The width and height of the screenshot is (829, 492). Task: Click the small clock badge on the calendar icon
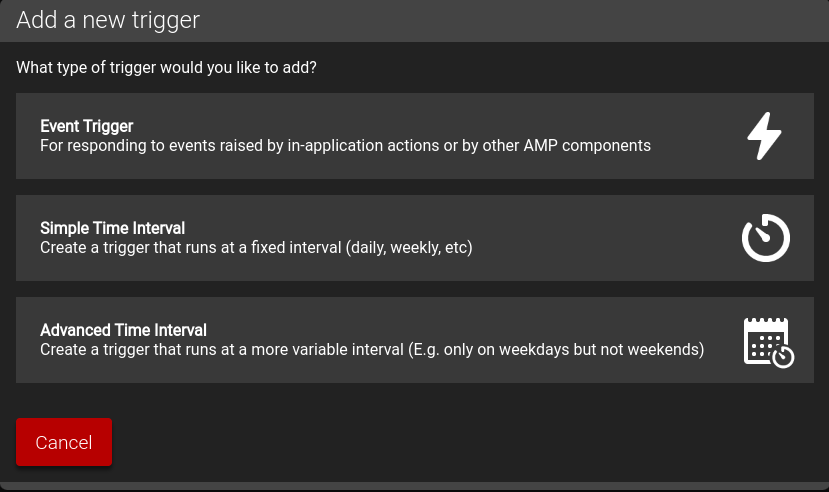click(783, 357)
